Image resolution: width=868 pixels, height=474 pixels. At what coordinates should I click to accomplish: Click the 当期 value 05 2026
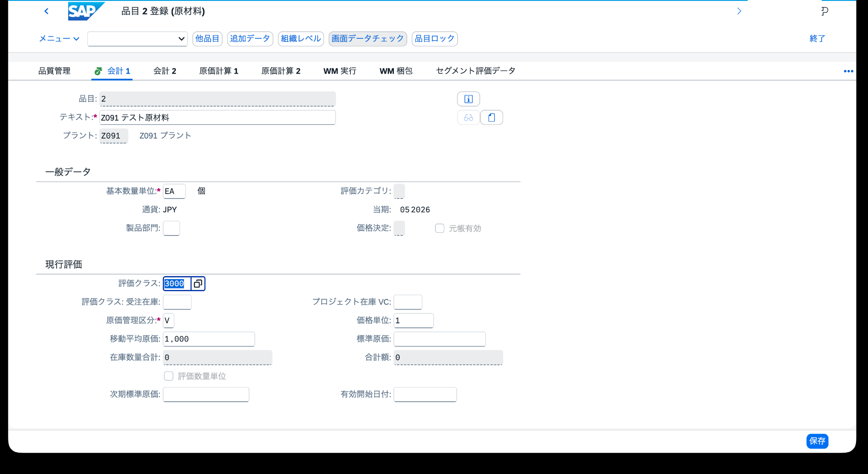[x=415, y=210]
